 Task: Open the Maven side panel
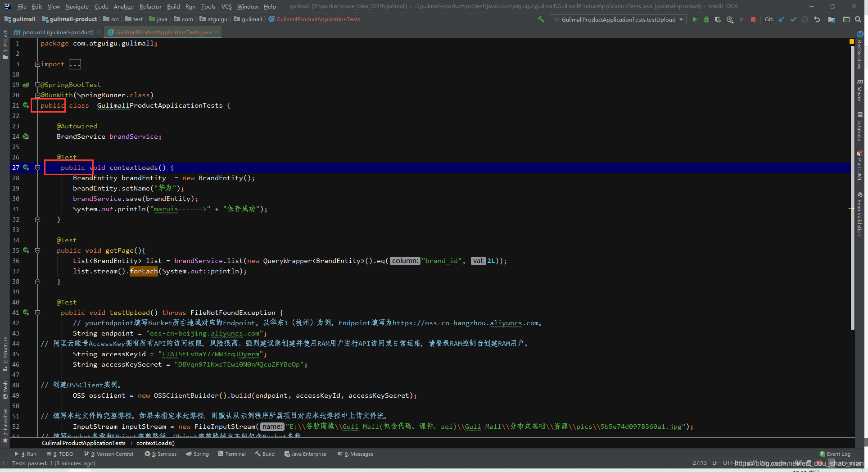[859, 91]
